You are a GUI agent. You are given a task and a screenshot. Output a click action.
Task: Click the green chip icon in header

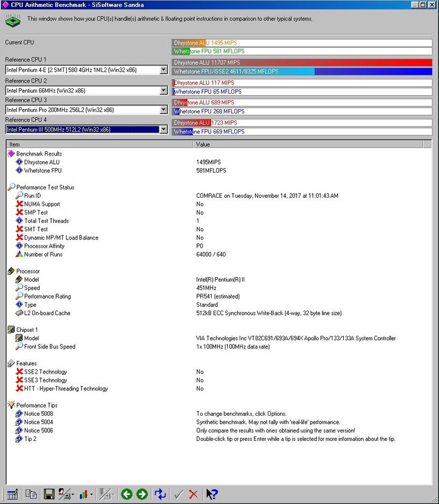coord(13,21)
